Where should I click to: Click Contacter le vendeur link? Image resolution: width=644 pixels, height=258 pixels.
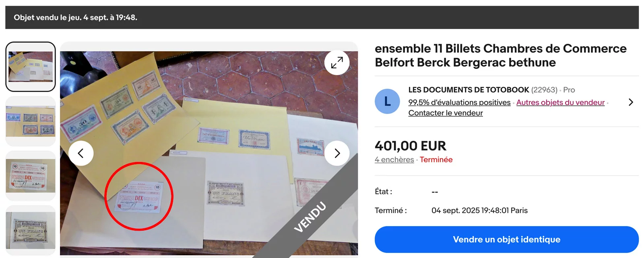click(x=446, y=113)
